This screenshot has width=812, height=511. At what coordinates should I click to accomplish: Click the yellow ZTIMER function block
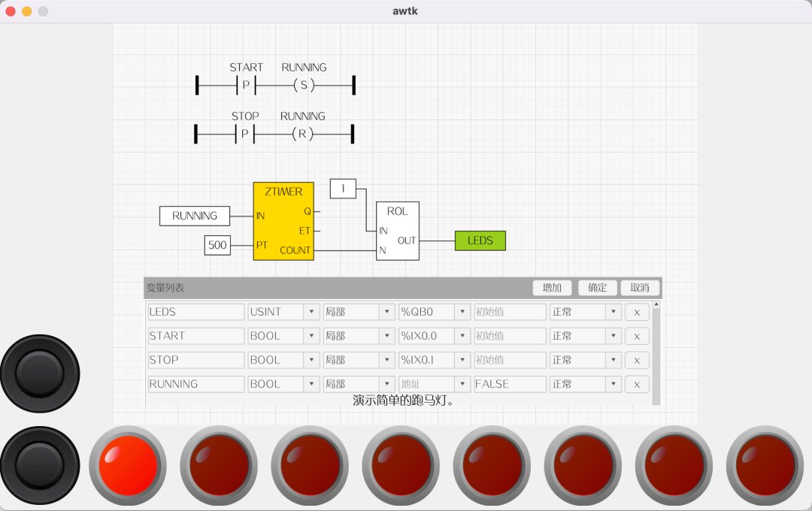coord(283,221)
